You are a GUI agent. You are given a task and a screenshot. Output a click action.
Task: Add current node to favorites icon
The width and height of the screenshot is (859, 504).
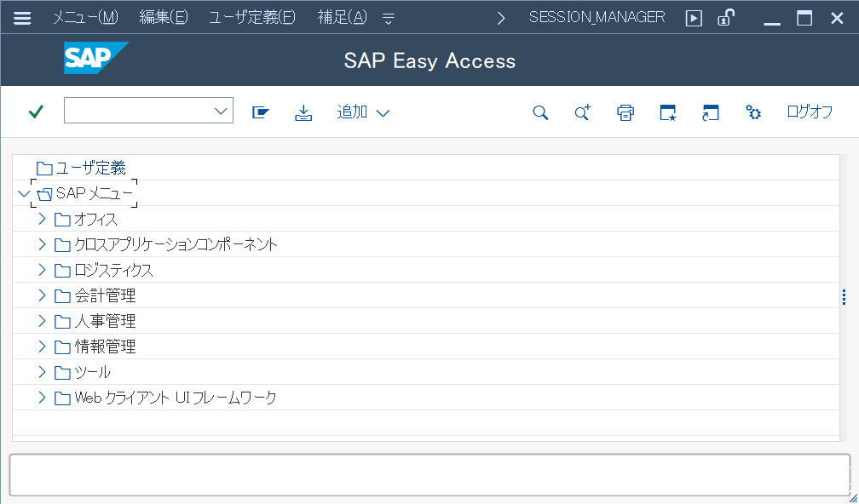pos(667,112)
